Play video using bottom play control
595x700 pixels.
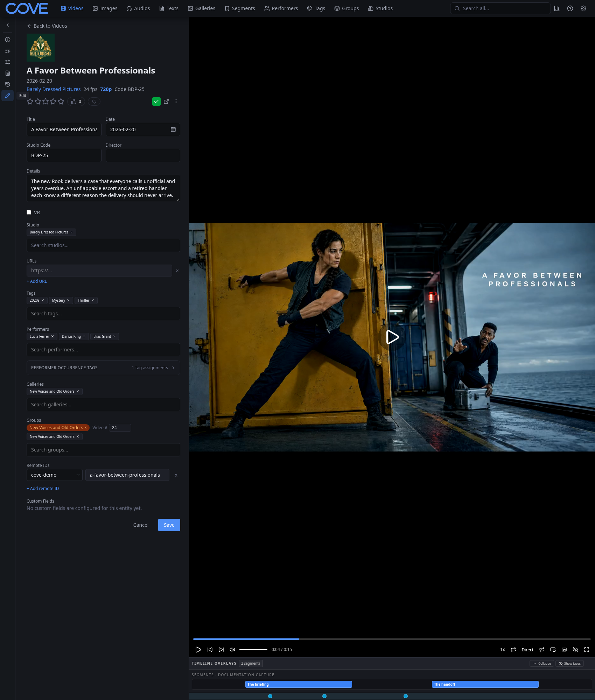pyautogui.click(x=198, y=650)
